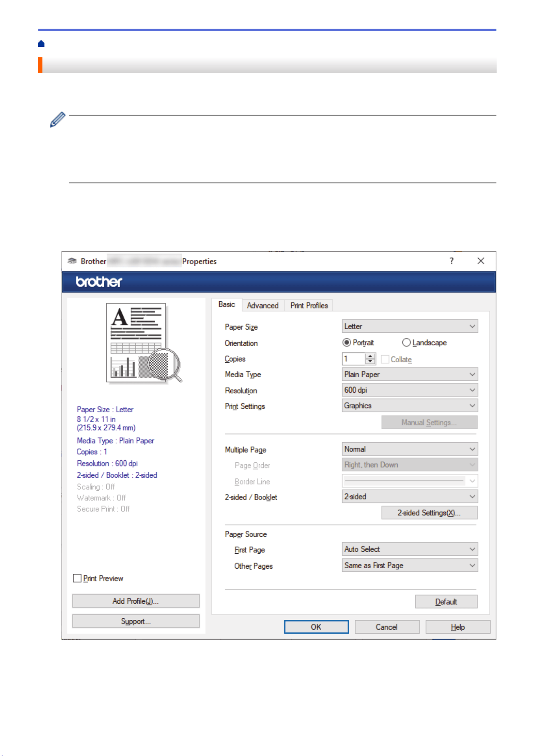Click the Add Profile button
The width and height of the screenshot is (535, 756).
[x=136, y=601]
